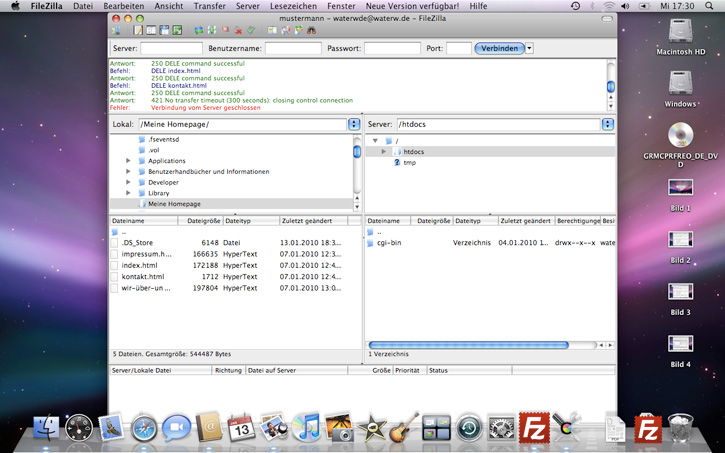
Task: Focus the Benutzername input field
Action: click(293, 48)
